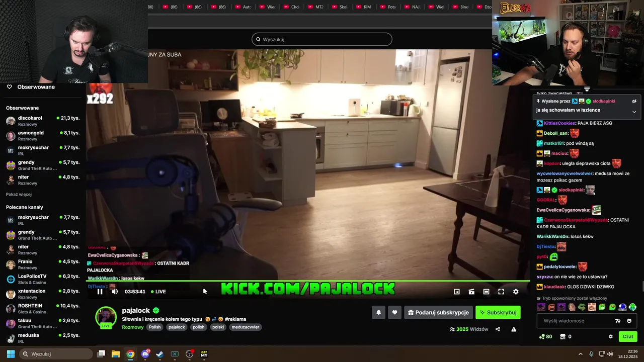Image resolution: width=644 pixels, height=362 pixels.
Task: Expand the pinned message chevron
Action: 634,112
